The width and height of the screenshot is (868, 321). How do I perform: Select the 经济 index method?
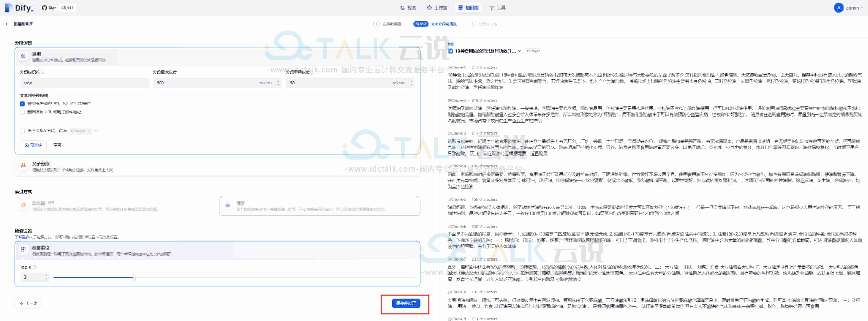319,206
